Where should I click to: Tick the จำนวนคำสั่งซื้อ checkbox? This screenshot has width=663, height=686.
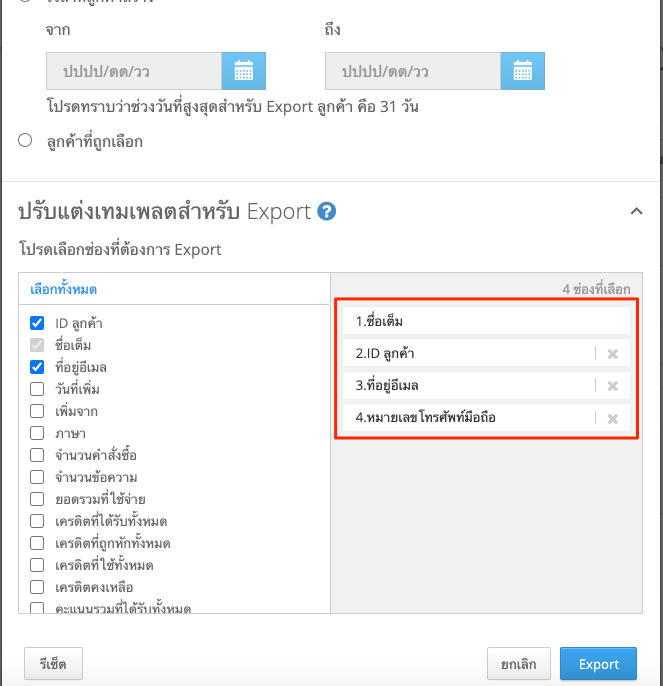[x=37, y=455]
